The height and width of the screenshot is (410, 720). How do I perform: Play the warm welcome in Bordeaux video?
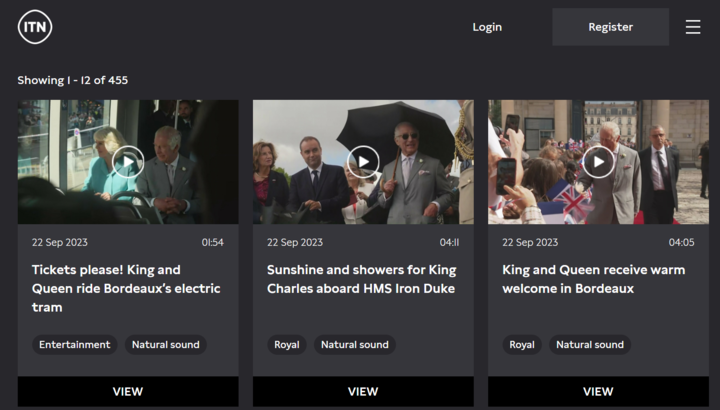pyautogui.click(x=598, y=162)
